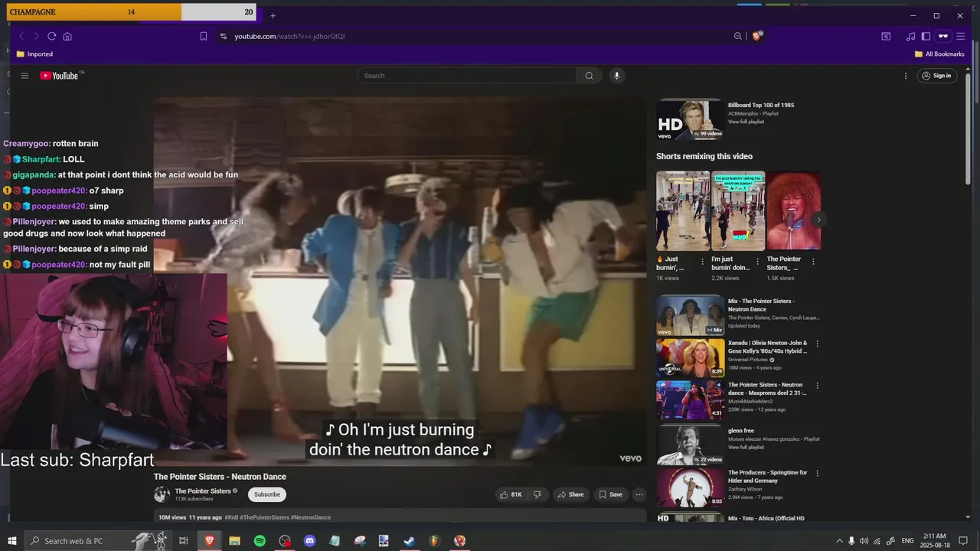Share the Neutron Dance video
The height and width of the screenshot is (551, 980).
pyautogui.click(x=570, y=494)
